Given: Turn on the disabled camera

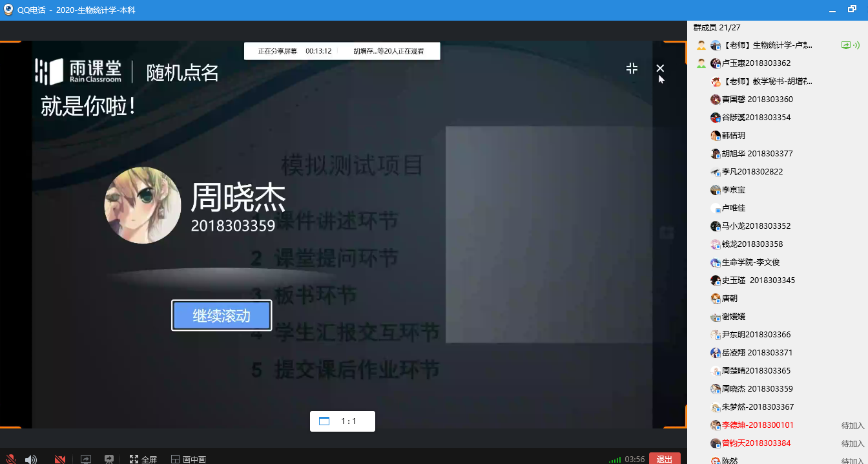Looking at the screenshot, I should 60,459.
